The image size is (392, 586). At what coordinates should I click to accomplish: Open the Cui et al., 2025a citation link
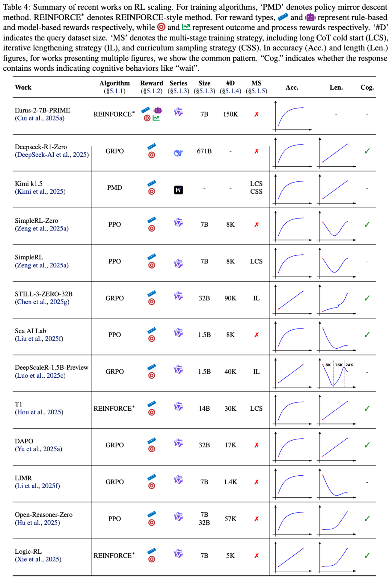(x=40, y=118)
